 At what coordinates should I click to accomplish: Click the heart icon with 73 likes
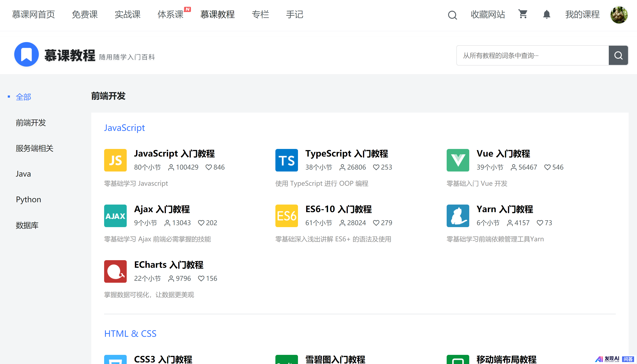[x=540, y=223]
